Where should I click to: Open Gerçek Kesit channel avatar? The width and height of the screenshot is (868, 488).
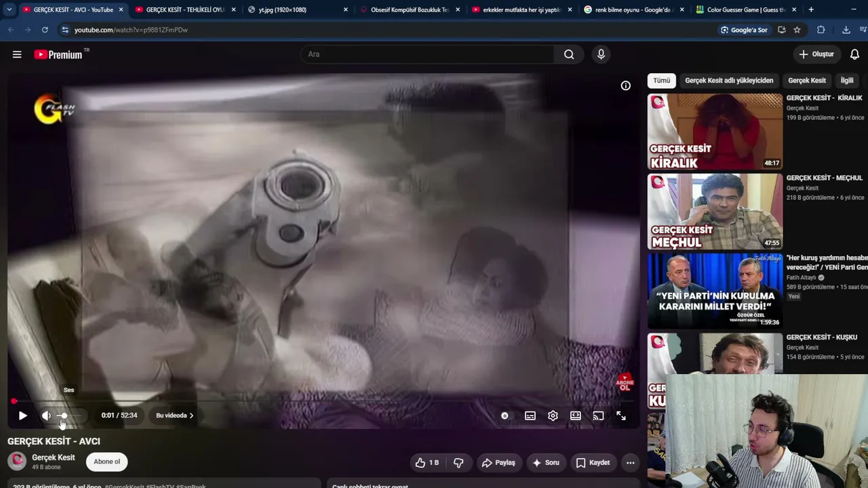tap(17, 462)
